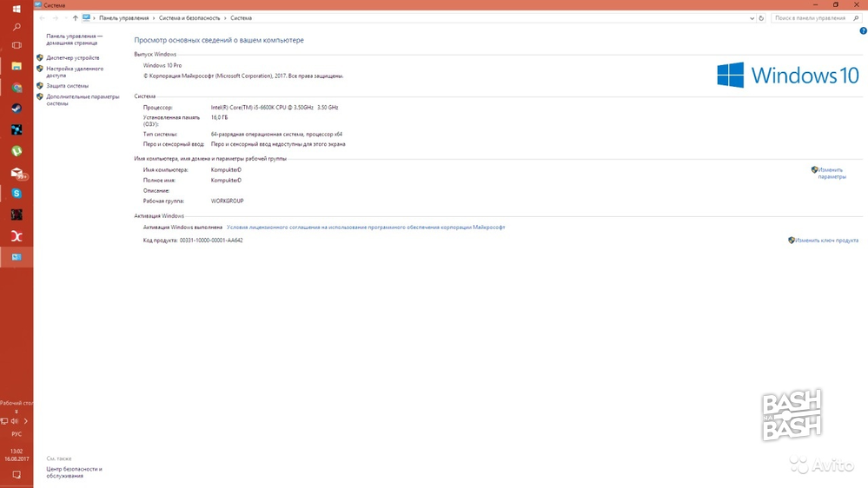868x488 pixels.
Task: Open File Explorer from the taskbar
Action: (17, 66)
